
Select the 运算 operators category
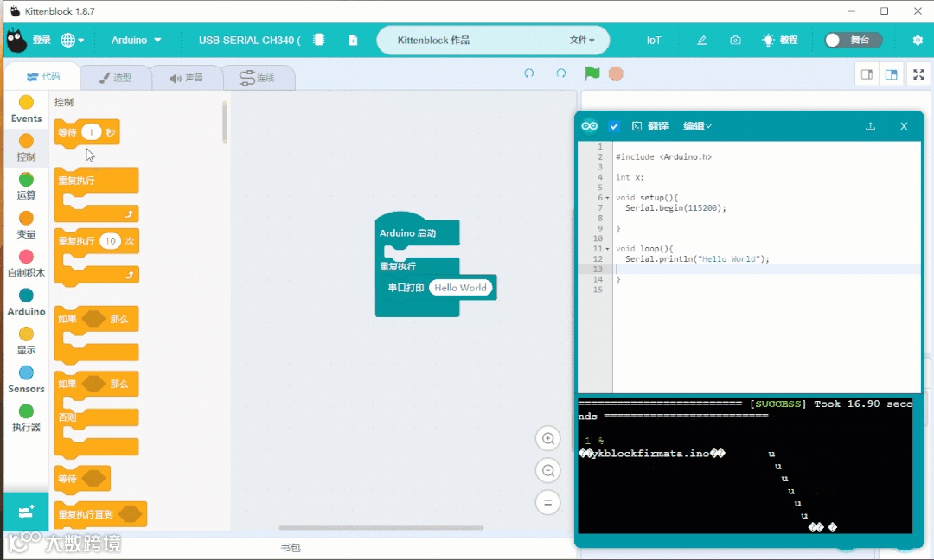pos(26,187)
